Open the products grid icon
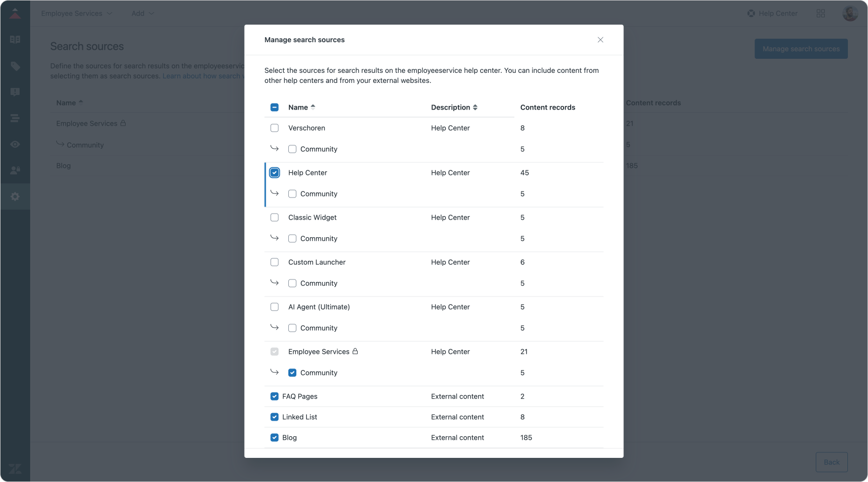Screen dimensions: 868x482 tap(821, 14)
